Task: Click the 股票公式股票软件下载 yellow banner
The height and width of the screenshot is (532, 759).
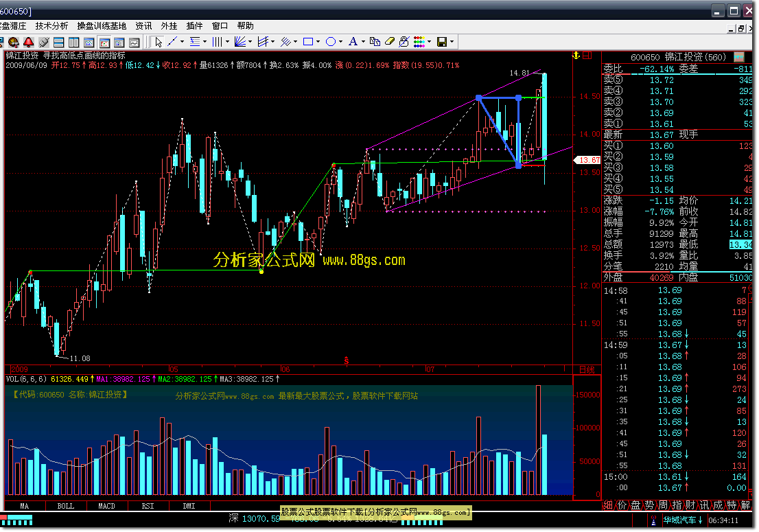Action: (x=375, y=513)
